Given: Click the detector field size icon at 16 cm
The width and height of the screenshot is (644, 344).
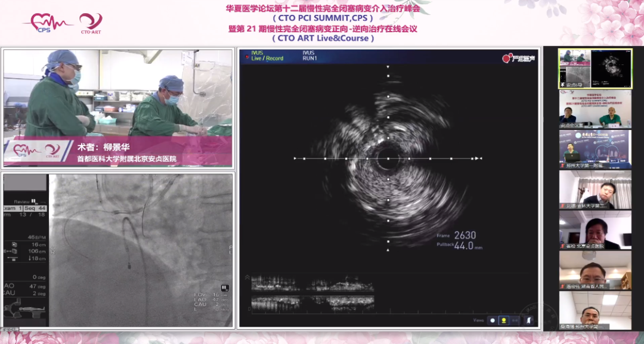Looking at the screenshot, I should tap(14, 244).
